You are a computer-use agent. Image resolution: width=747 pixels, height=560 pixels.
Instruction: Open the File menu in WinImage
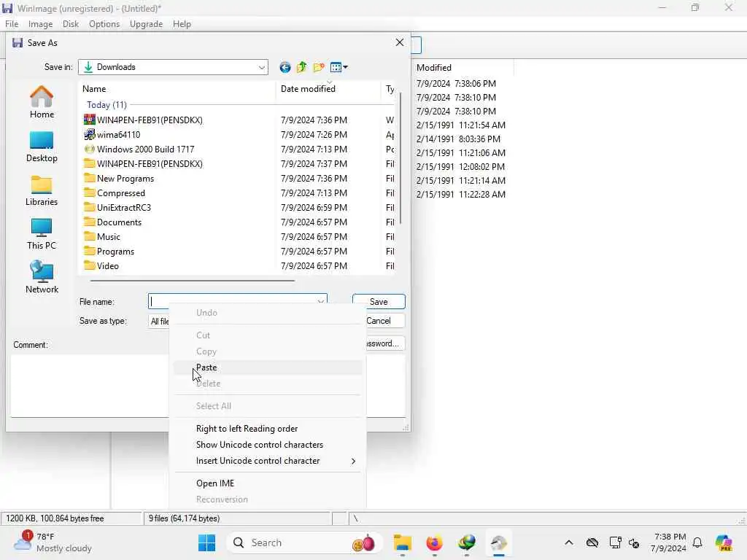[12, 24]
